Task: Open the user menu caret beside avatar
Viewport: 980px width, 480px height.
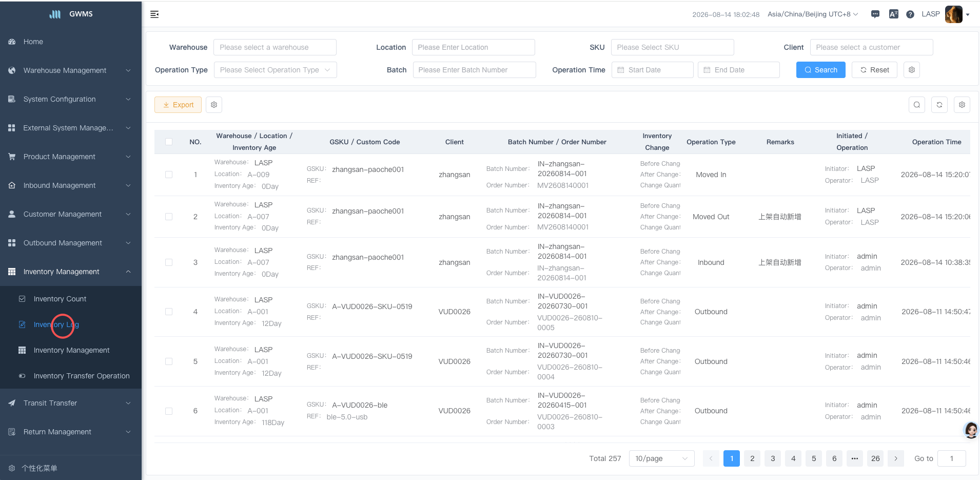Action: tap(968, 15)
